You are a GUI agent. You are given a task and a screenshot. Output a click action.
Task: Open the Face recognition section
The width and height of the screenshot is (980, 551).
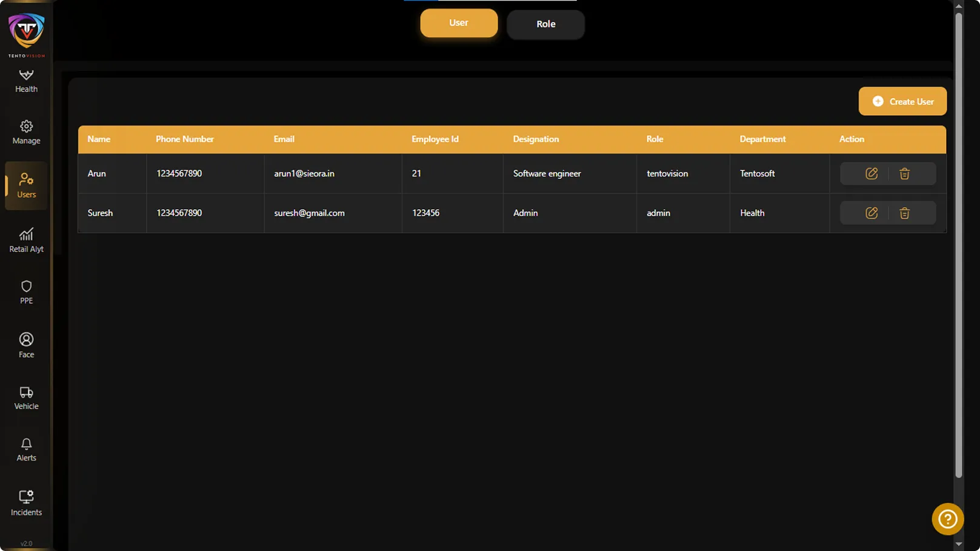click(x=26, y=345)
